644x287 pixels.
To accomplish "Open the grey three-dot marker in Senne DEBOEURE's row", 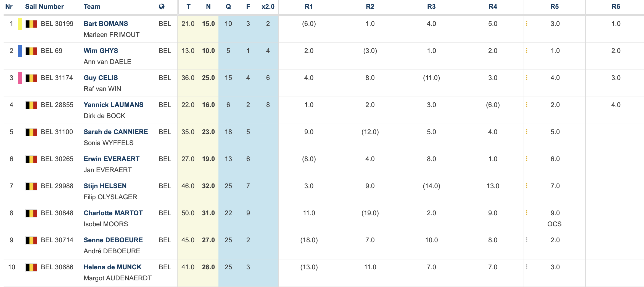I will (x=526, y=240).
